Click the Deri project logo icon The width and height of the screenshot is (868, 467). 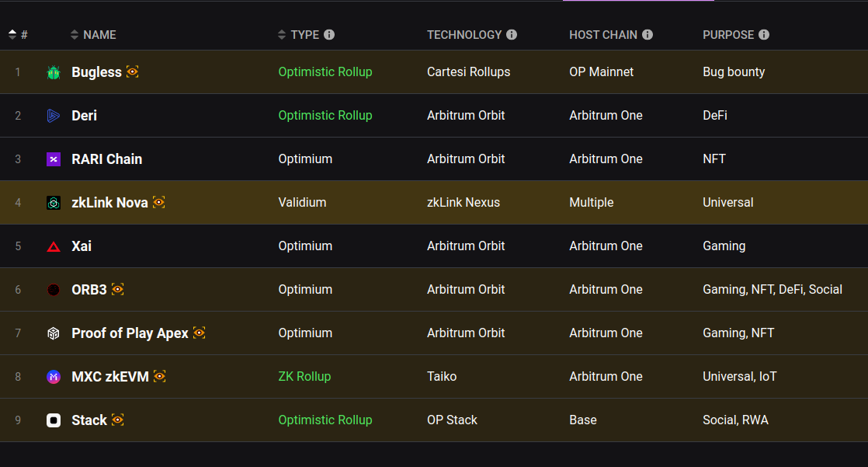click(54, 116)
